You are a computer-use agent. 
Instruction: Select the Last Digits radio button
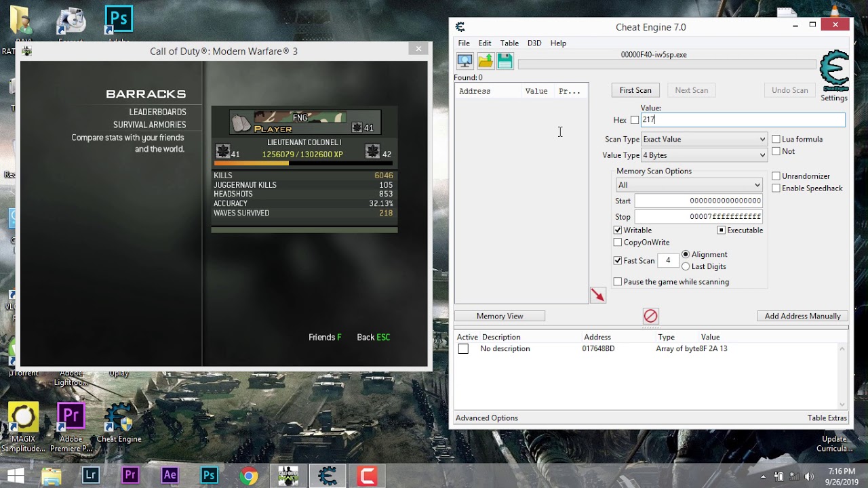686,266
